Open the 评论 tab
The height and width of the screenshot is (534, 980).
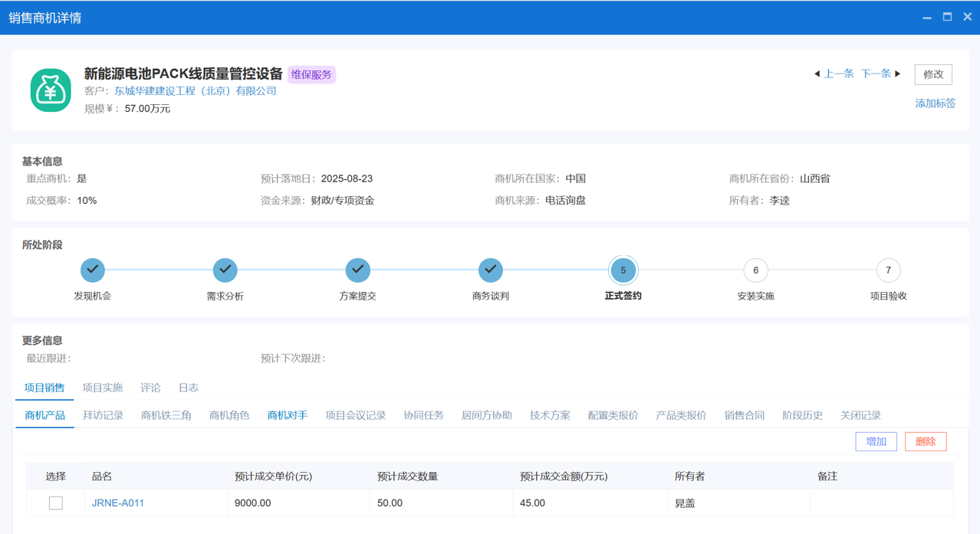pos(150,388)
